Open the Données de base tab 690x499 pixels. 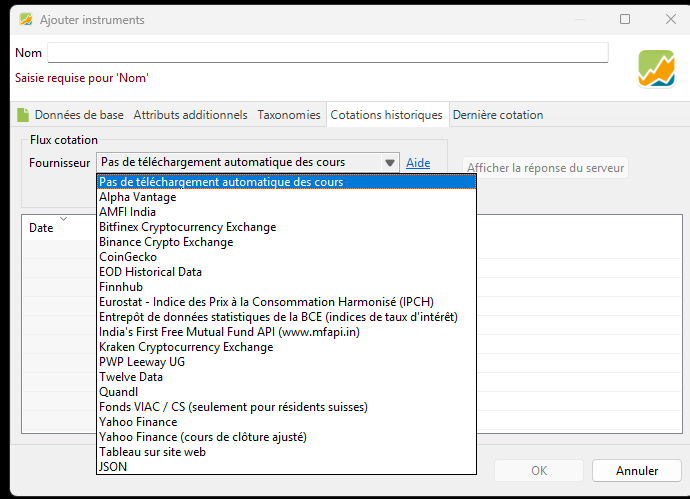(79, 115)
